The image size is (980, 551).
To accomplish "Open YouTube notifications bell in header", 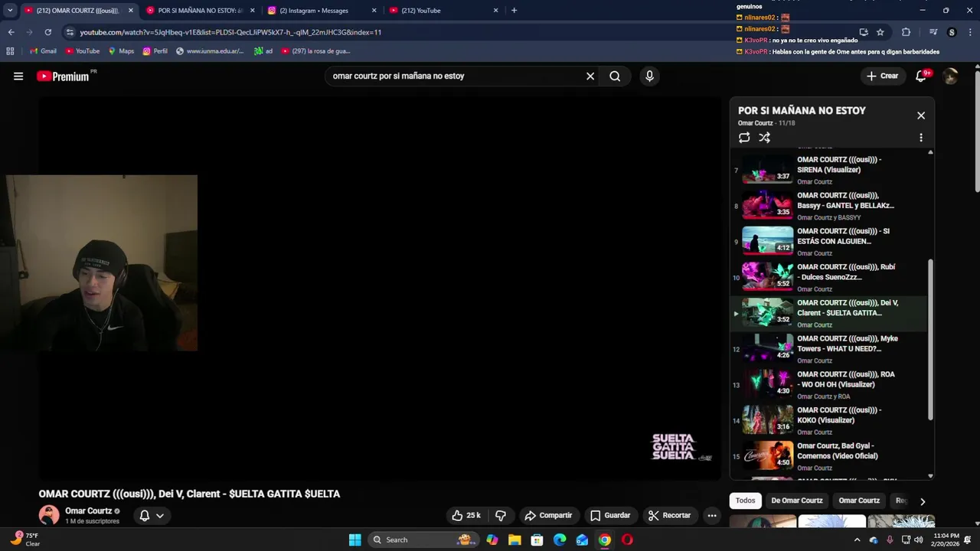I will (x=922, y=76).
